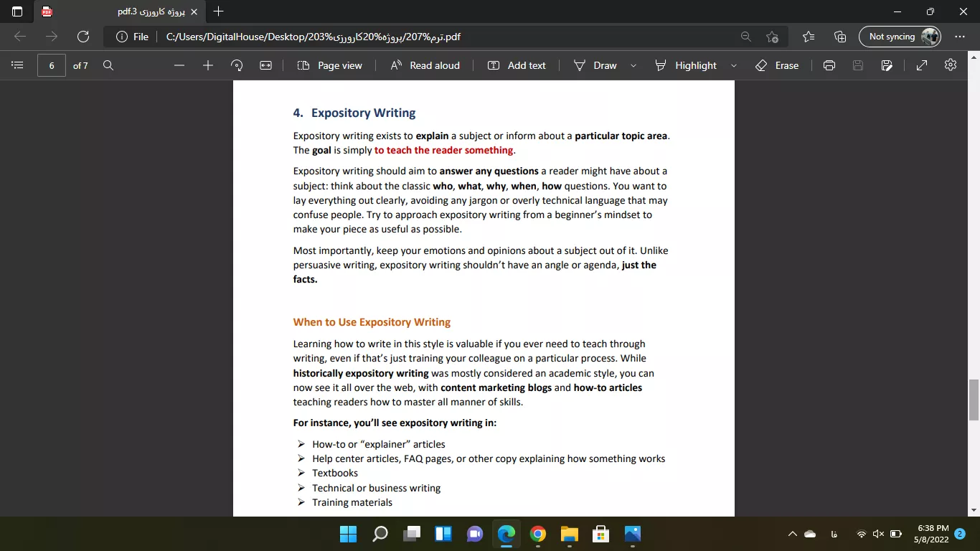
Task: Go back to the previous page
Action: pyautogui.click(x=20, y=37)
